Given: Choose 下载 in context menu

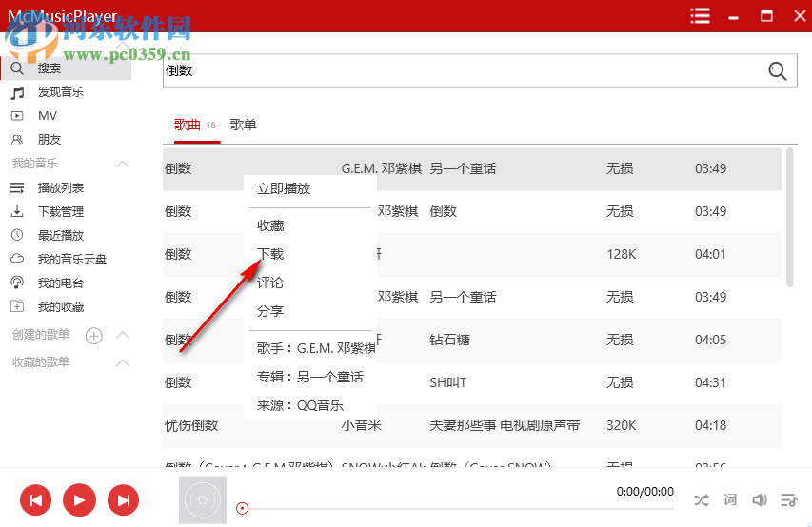Looking at the screenshot, I should point(270,254).
